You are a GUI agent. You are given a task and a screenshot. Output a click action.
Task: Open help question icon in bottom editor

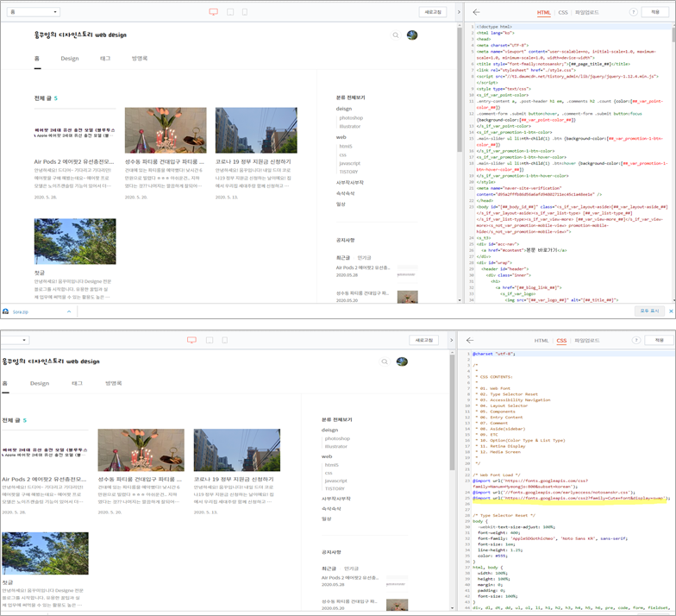(636, 340)
